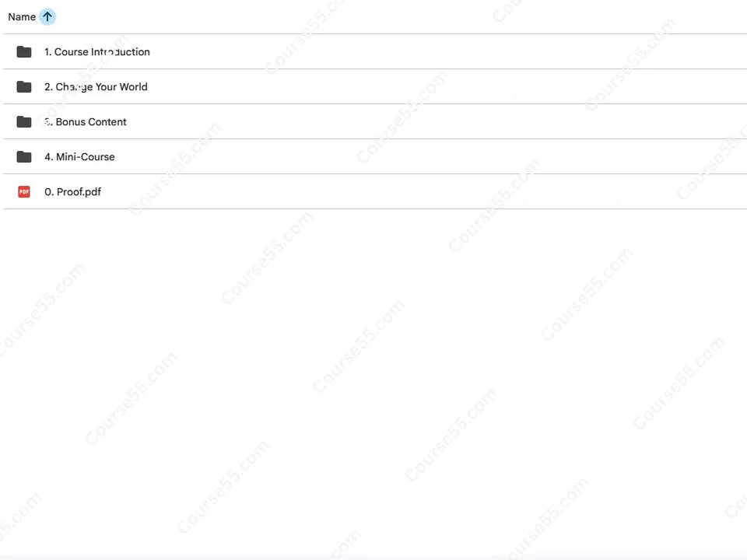Click the Name column header
The height and width of the screenshot is (560, 747).
(x=22, y=16)
